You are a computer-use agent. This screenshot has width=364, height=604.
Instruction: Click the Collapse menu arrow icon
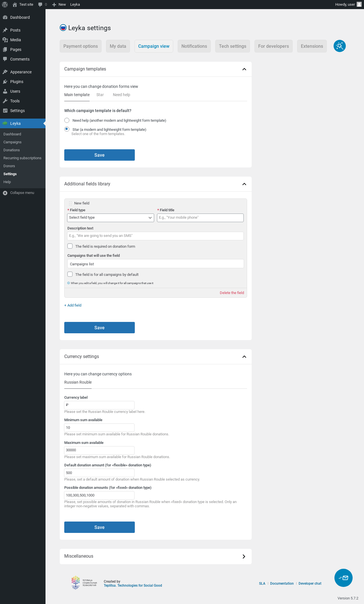[x=5, y=193]
